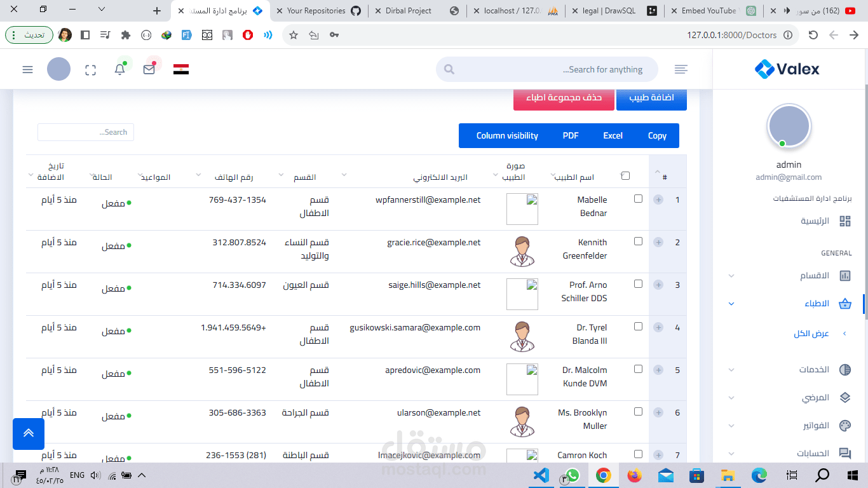
Task: Focus the table Search filter box
Action: pos(86,132)
